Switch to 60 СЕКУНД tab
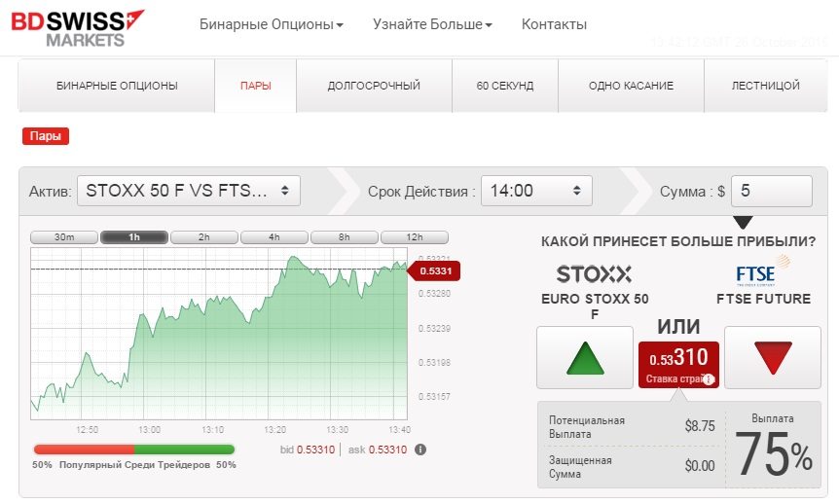 pos(505,86)
